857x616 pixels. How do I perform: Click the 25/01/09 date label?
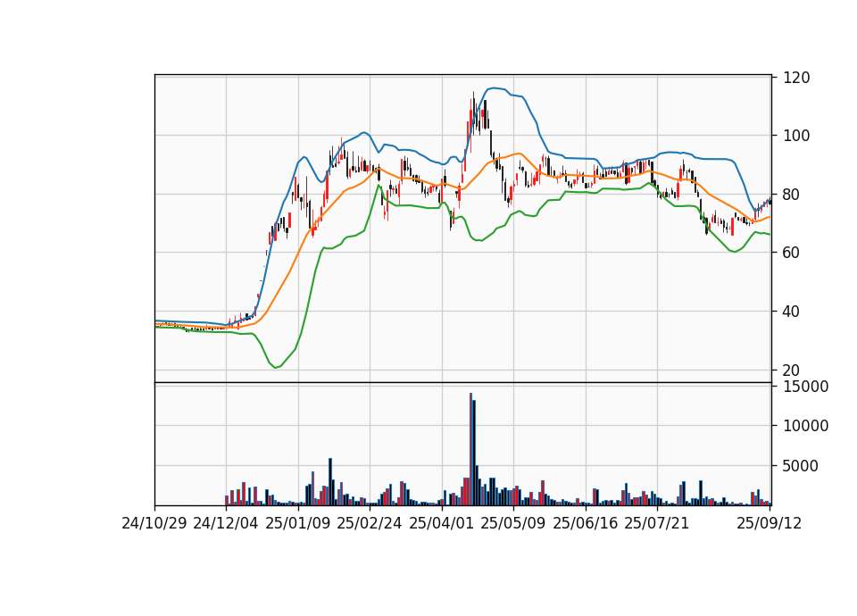(x=298, y=524)
